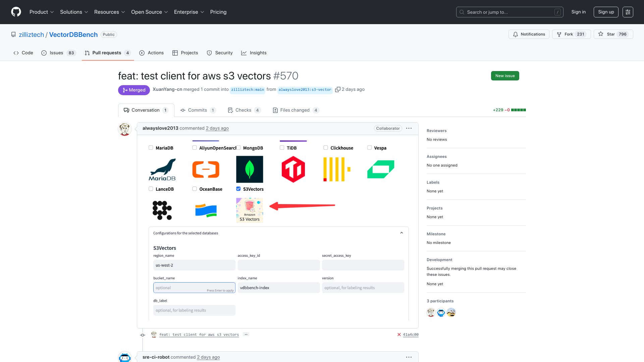644x362 pixels.
Task: Open the Insights tab
Action: (x=254, y=53)
